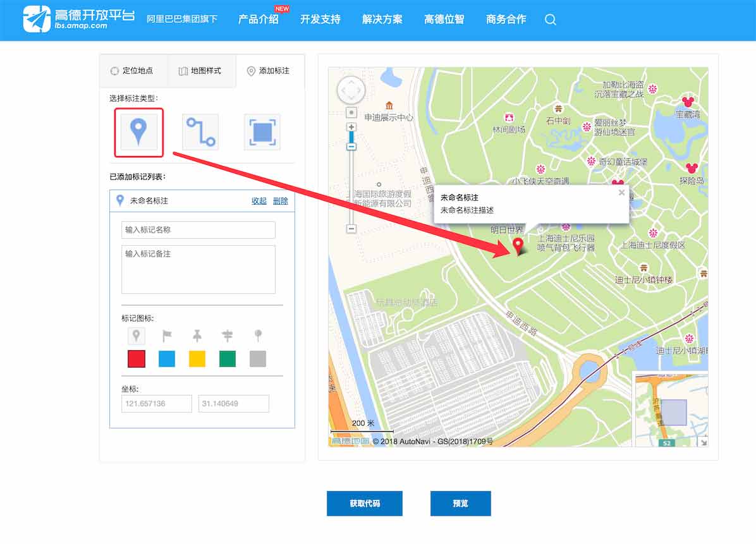Choose the default pin marker icon
Screen dimensions: 756x544
(136, 335)
